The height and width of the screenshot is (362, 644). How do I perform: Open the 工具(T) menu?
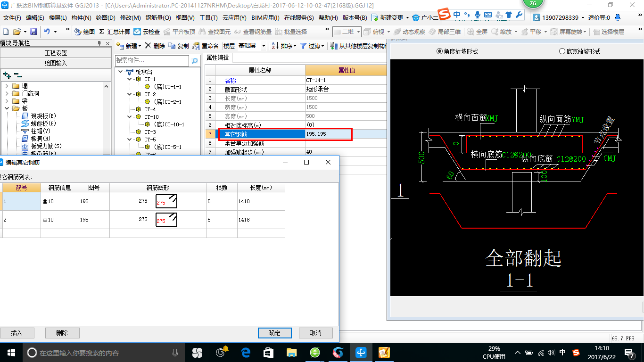point(208,17)
